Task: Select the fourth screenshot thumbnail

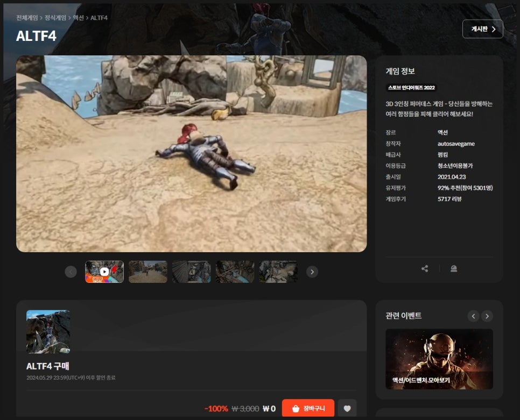Action: [235, 272]
